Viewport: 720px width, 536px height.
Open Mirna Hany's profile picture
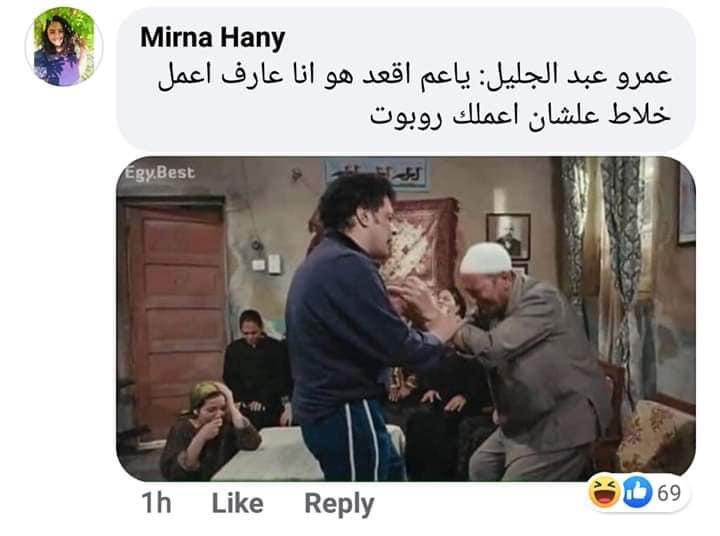(x=64, y=46)
